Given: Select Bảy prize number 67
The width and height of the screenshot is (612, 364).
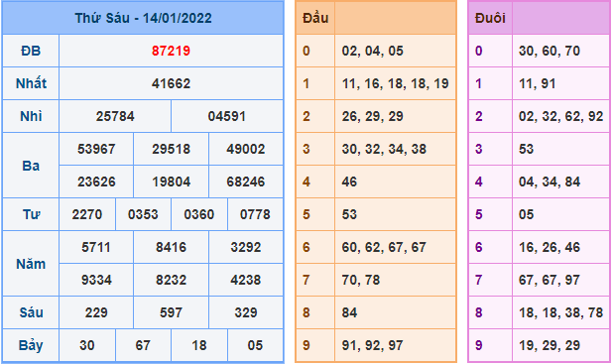Looking at the screenshot, I should click(143, 346).
